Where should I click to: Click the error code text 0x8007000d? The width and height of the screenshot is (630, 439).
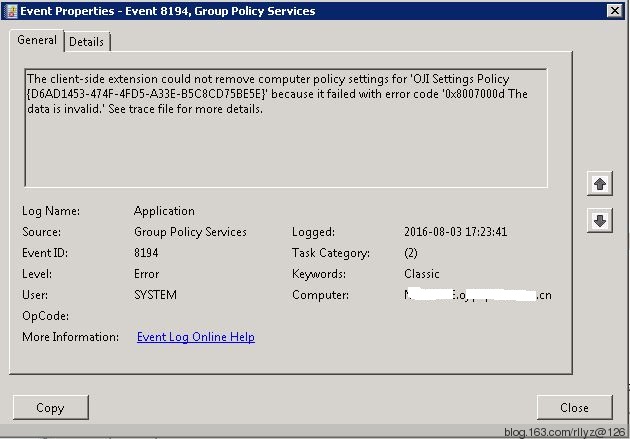(x=473, y=94)
